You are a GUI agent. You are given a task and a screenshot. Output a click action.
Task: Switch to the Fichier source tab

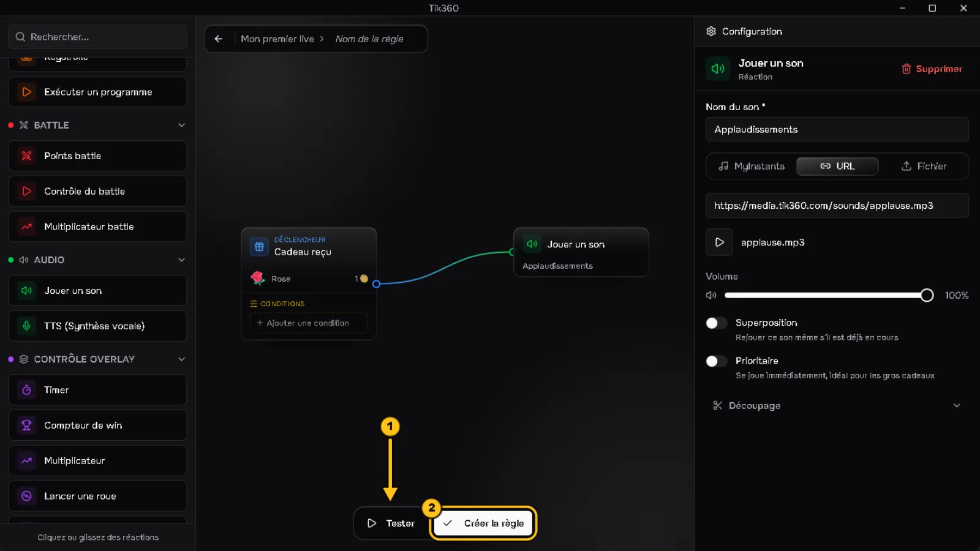click(x=924, y=166)
